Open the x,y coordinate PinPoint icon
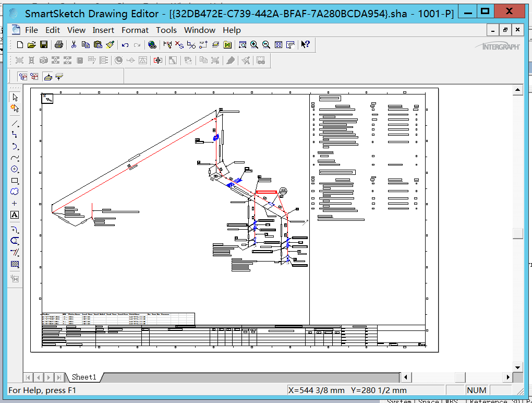Viewport: 532px width, 403px height. coord(203,44)
